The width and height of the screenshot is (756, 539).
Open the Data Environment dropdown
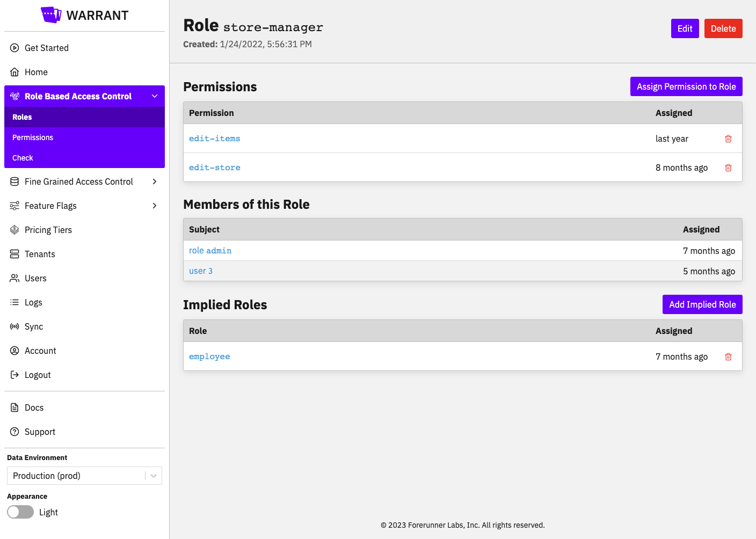coord(84,476)
